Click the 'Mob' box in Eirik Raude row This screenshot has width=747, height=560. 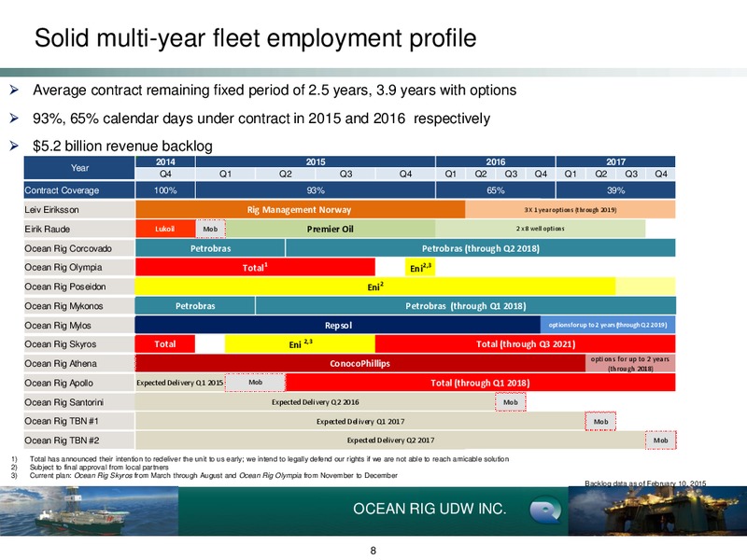(211, 229)
